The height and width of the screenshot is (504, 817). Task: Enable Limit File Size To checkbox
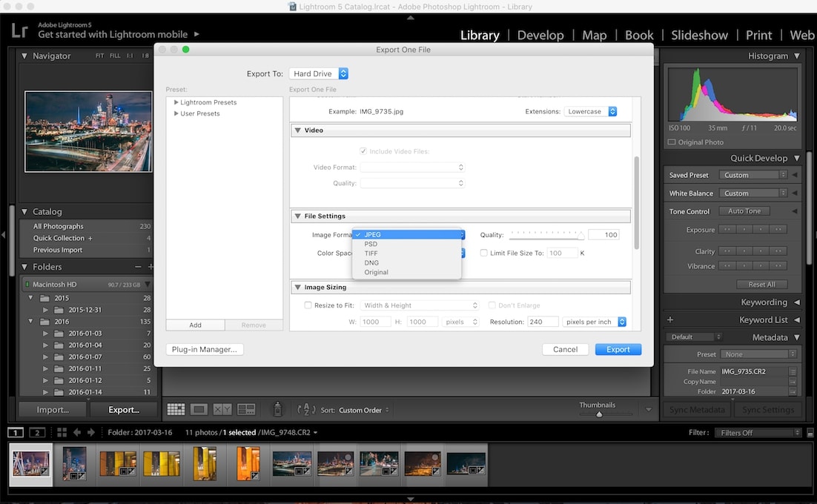point(483,253)
